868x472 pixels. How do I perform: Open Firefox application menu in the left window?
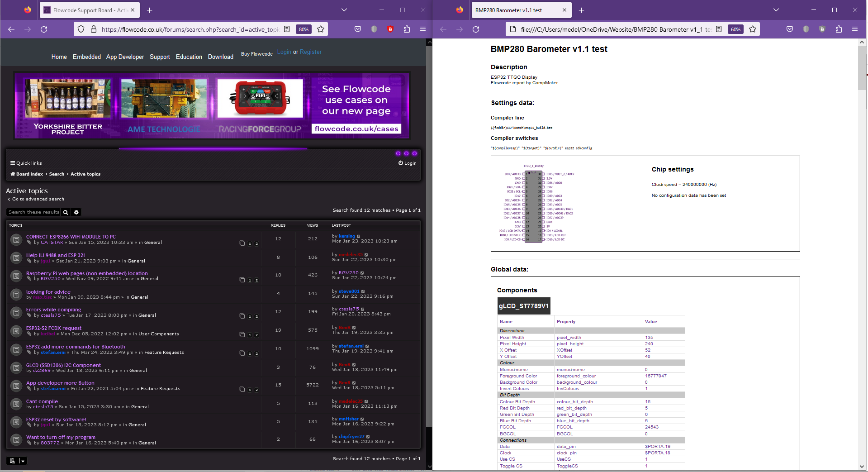click(x=423, y=29)
